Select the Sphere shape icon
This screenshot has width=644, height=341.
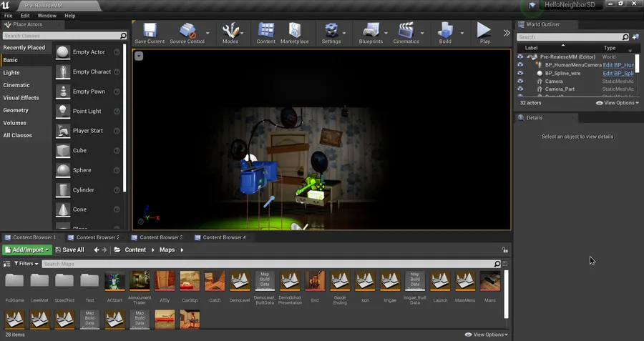pos(63,170)
